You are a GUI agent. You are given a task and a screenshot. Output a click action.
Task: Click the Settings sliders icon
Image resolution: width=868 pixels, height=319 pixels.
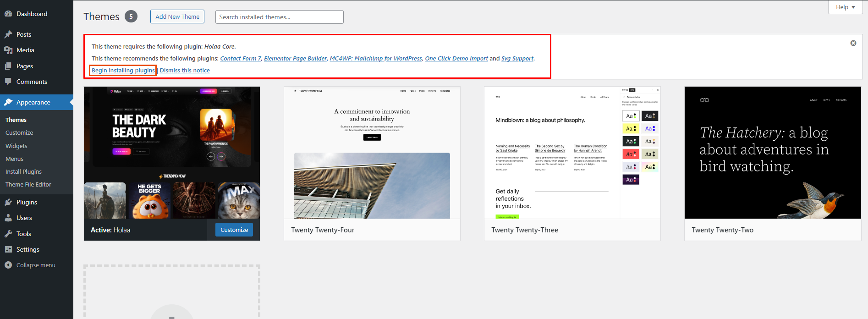[x=8, y=249]
